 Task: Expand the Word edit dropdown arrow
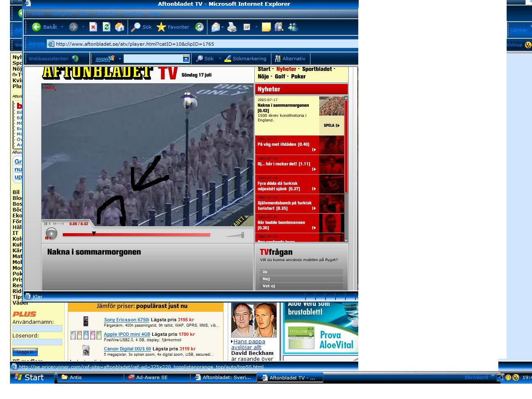coord(256,27)
